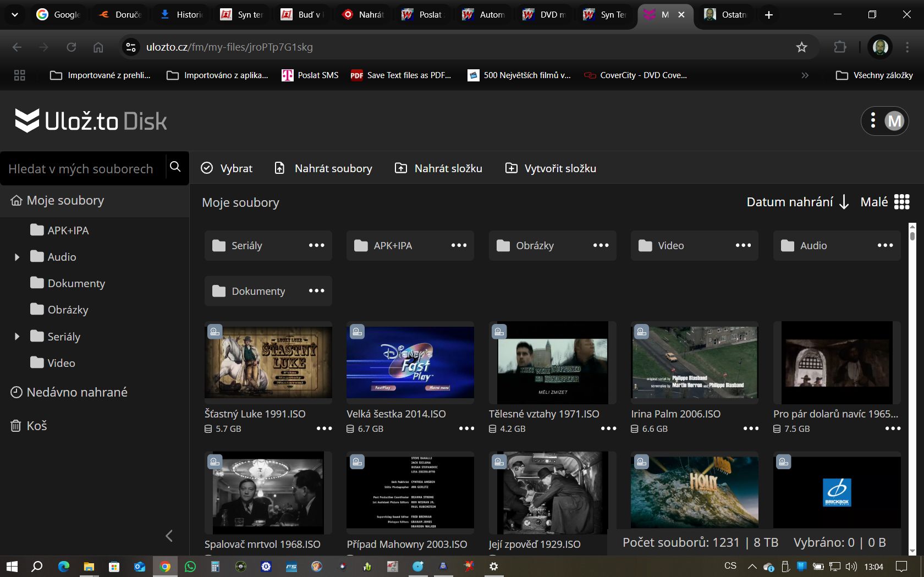Screen dimensions: 924x577
Task: Expand the Seriály tree folder
Action: point(17,337)
